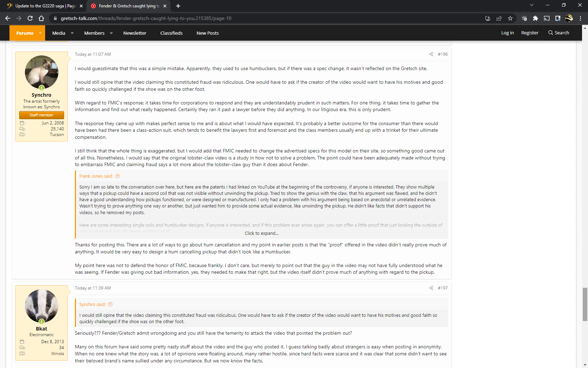Image resolution: width=588 pixels, height=368 pixels.
Task: Open the Members menu
Action: 94,33
